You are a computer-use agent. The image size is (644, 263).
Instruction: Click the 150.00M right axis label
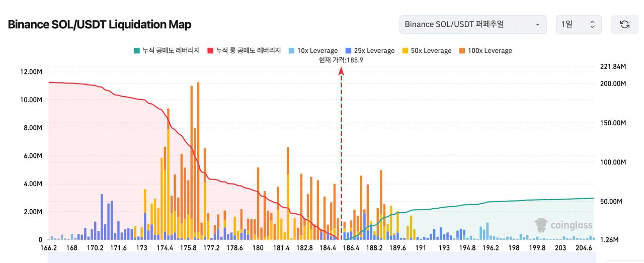[x=613, y=123]
